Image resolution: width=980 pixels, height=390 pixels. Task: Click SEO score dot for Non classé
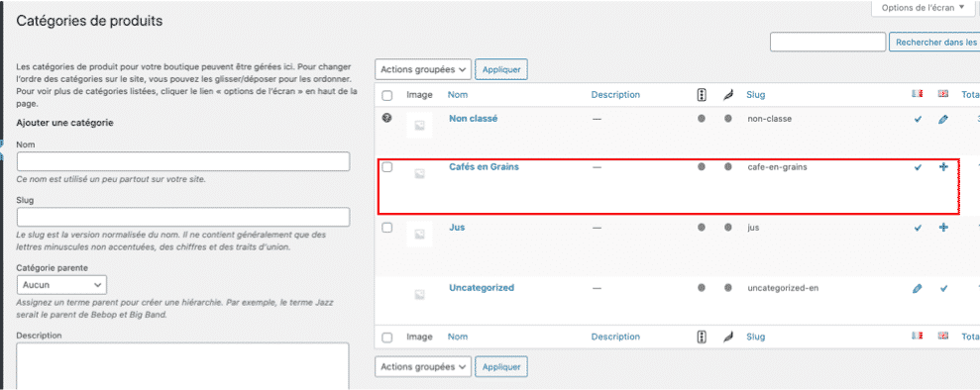pos(702,119)
